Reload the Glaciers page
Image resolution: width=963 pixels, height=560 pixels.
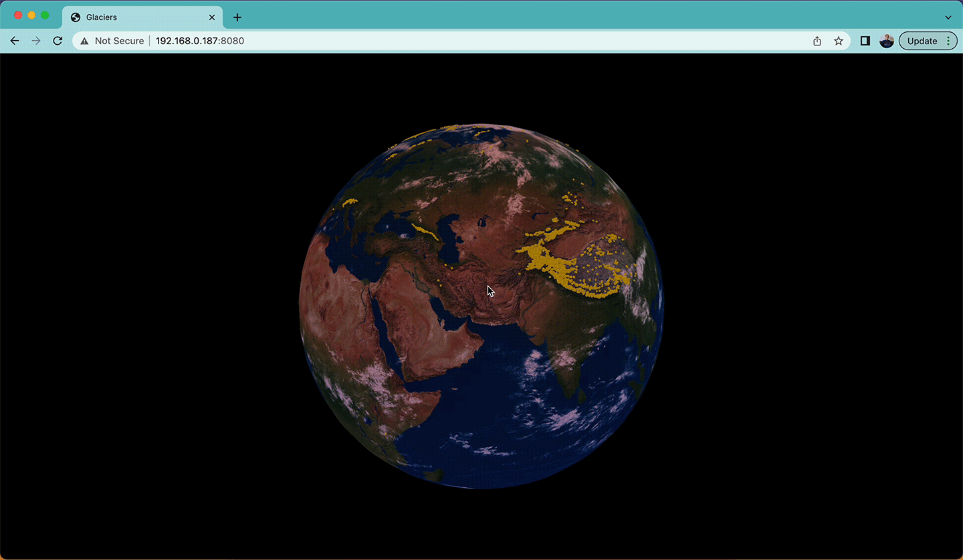pos(58,41)
